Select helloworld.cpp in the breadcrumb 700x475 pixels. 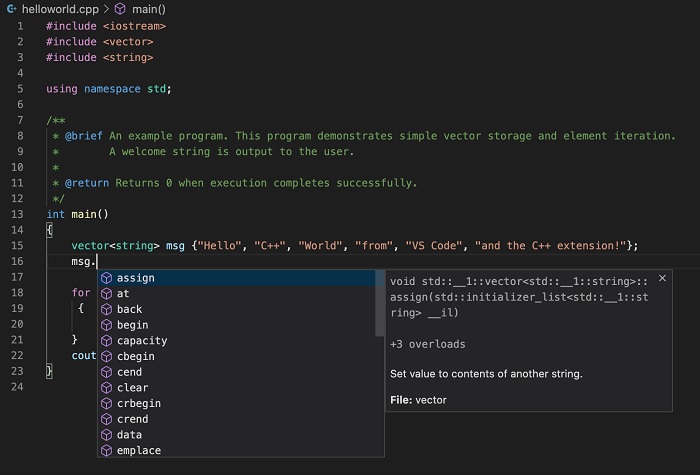[x=57, y=8]
